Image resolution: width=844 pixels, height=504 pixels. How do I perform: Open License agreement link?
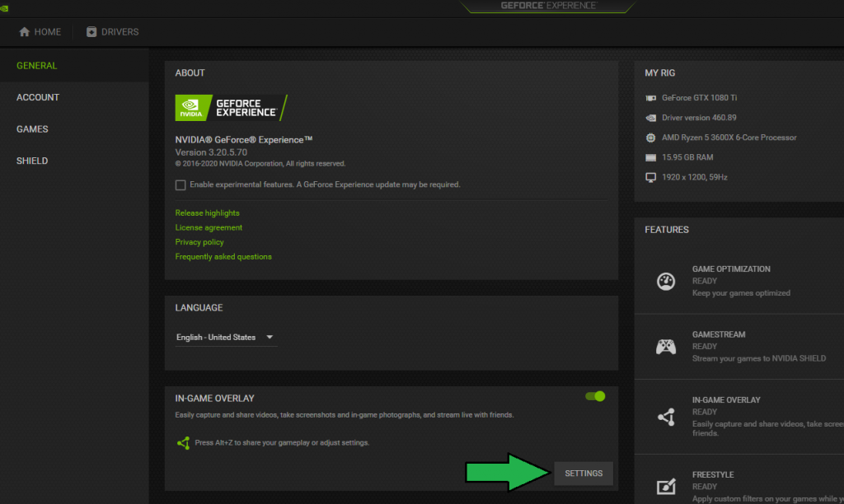[209, 227]
